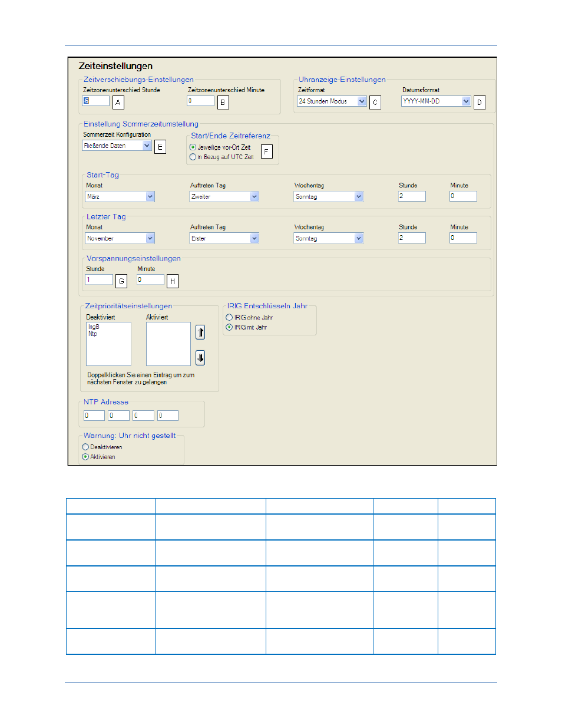Open Letzter Tag Auftreten Tag 'Erster' dropdown
Screen dimensions: 562x728
point(224,238)
